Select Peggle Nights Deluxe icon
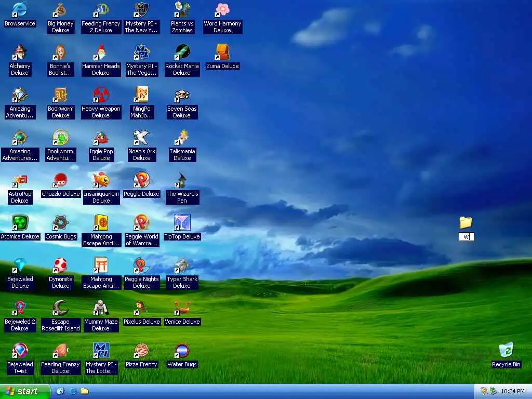Image resolution: width=532 pixels, height=399 pixels. point(141,265)
